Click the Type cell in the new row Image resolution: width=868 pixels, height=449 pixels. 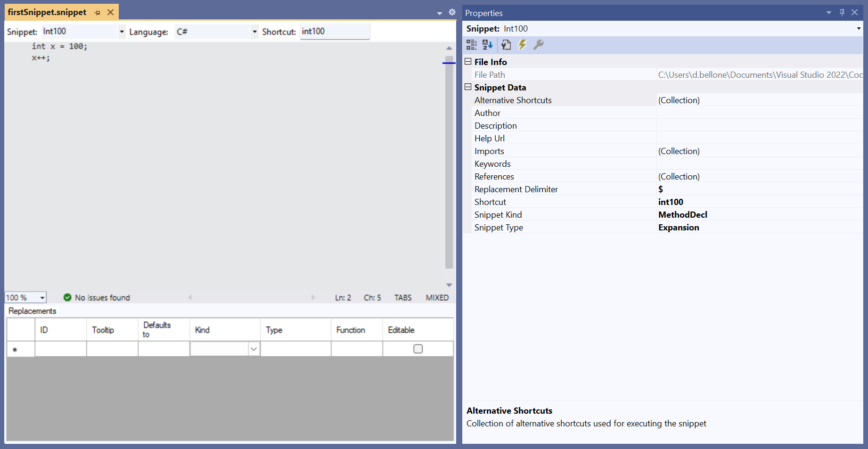click(x=295, y=349)
